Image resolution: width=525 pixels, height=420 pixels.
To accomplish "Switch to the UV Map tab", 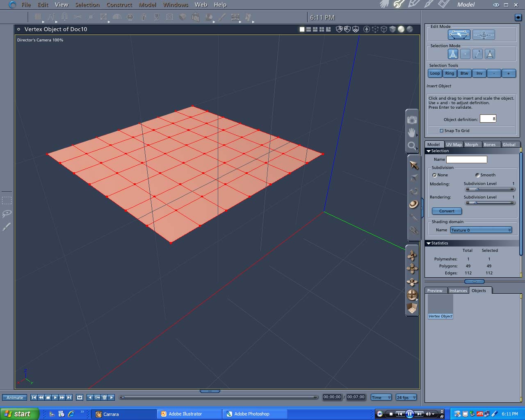I will pos(454,144).
